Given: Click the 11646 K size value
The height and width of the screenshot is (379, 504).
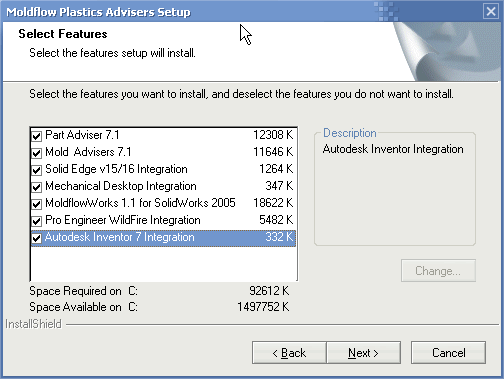Looking at the screenshot, I should coord(273,152).
